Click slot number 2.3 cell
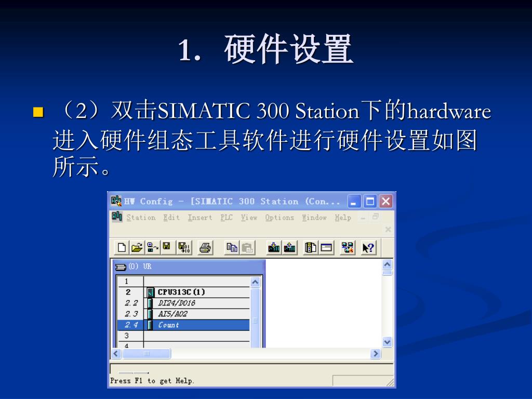532x399 pixels. pyautogui.click(x=131, y=314)
